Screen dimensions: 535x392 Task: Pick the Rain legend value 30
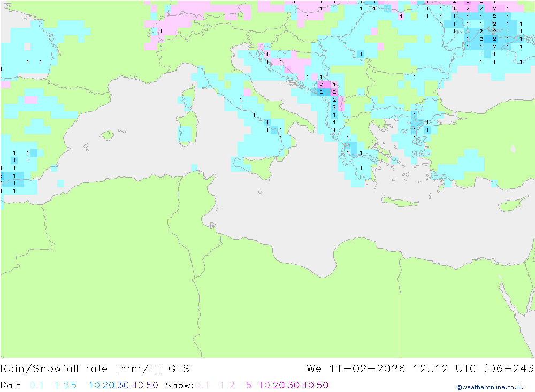123,385
